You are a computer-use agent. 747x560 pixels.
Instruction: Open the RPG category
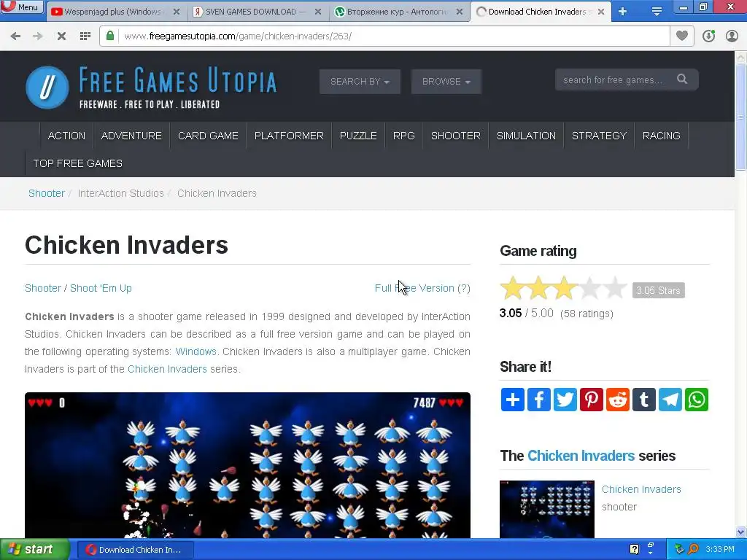click(404, 136)
